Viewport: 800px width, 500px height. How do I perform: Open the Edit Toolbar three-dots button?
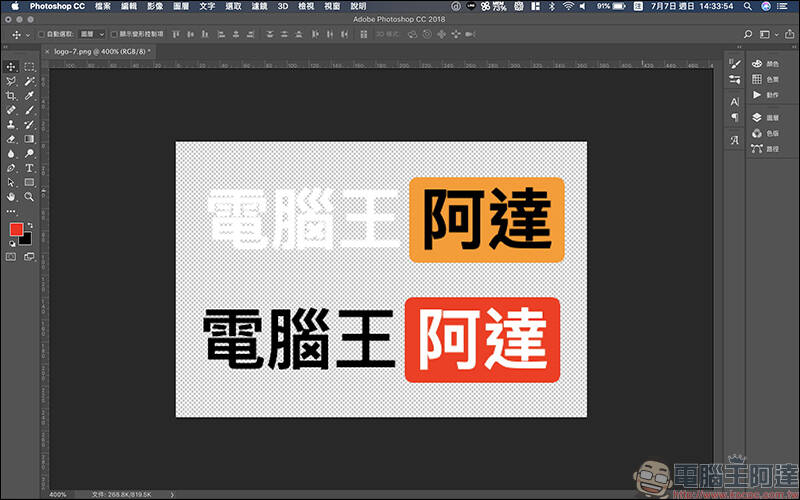point(11,211)
